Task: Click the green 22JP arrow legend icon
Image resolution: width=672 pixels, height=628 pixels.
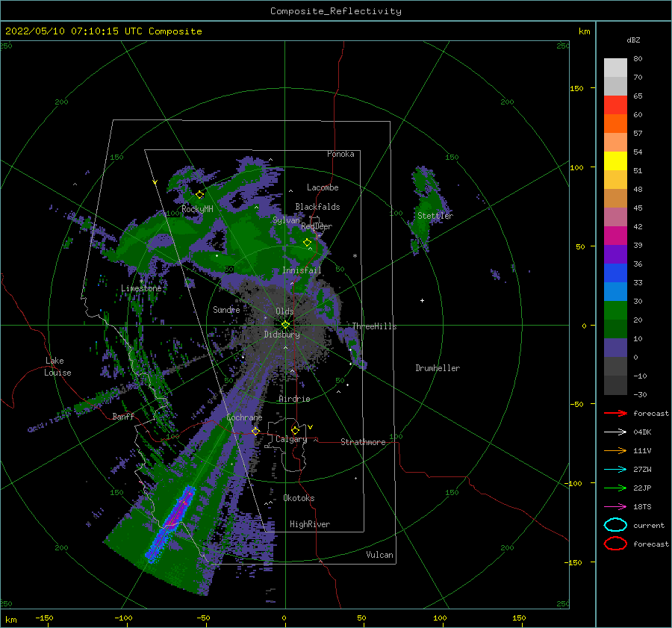Action: coord(615,488)
